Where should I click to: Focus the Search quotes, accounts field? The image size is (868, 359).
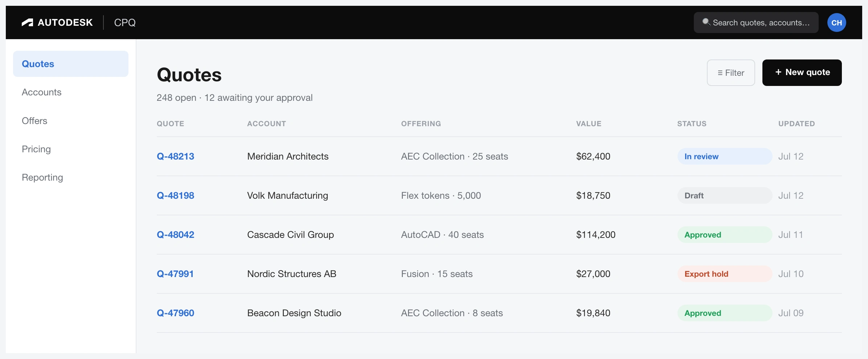tap(756, 22)
